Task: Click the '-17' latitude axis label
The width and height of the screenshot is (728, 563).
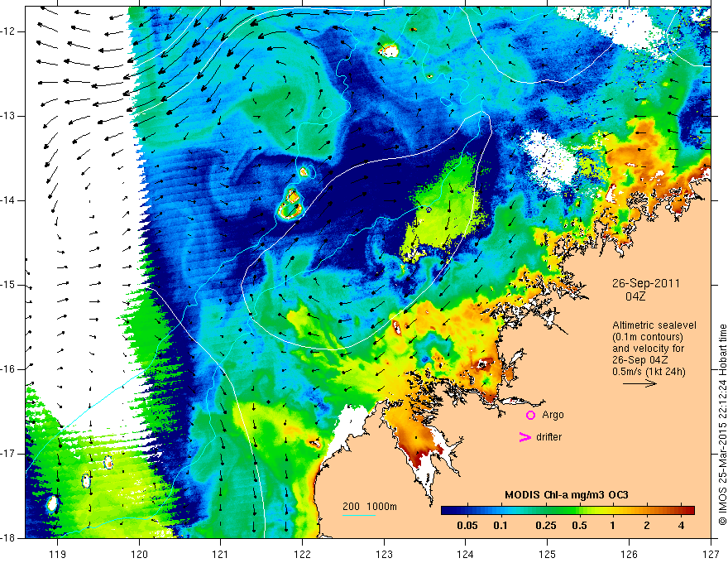Action: [x=9, y=454]
